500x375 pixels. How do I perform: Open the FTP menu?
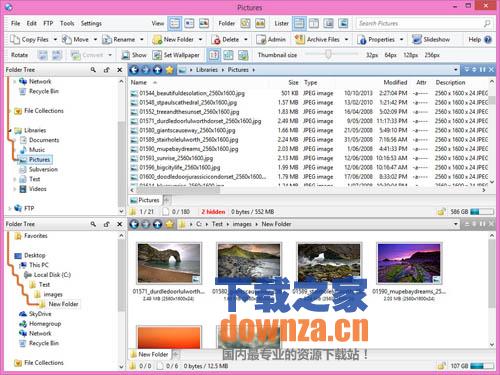(x=48, y=23)
